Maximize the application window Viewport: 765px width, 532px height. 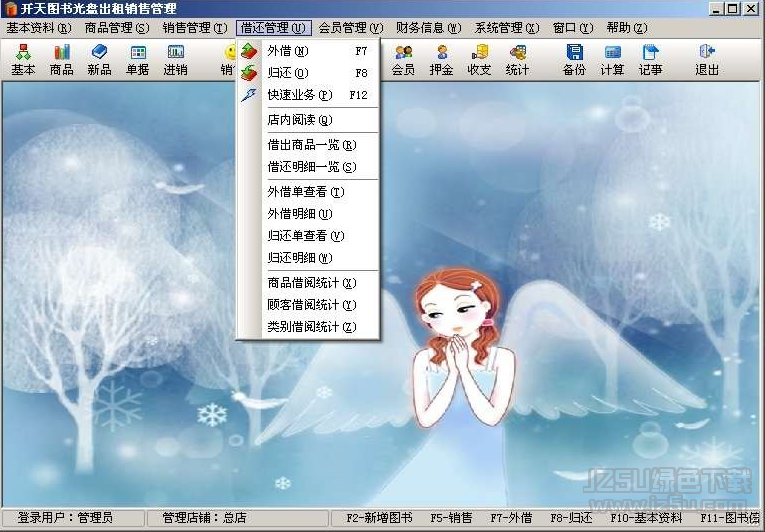tap(732, 9)
